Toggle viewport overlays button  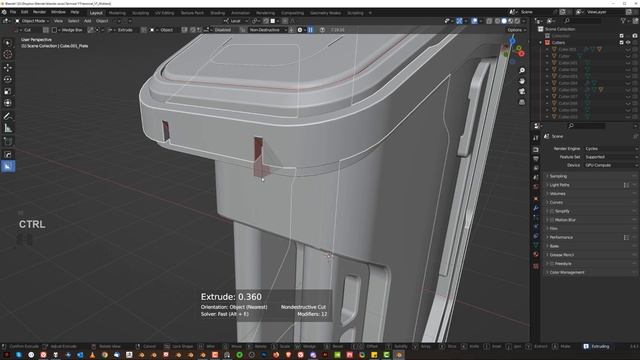click(474, 21)
